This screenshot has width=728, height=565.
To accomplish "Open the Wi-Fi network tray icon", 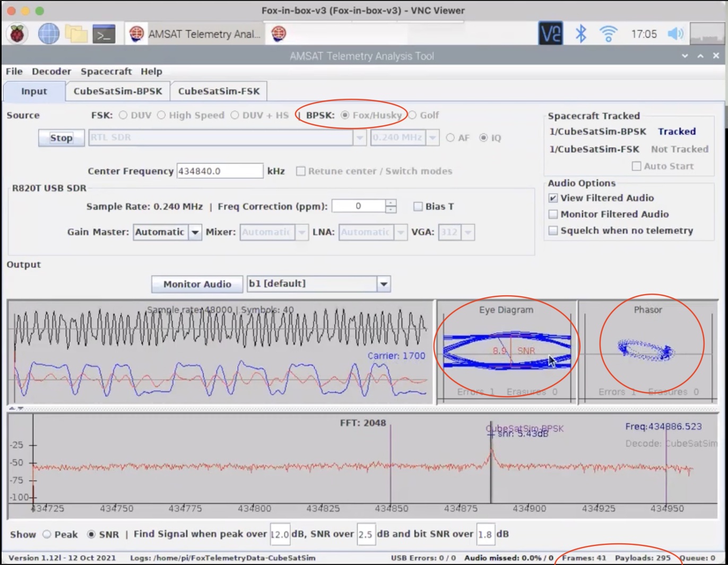I will [x=608, y=34].
